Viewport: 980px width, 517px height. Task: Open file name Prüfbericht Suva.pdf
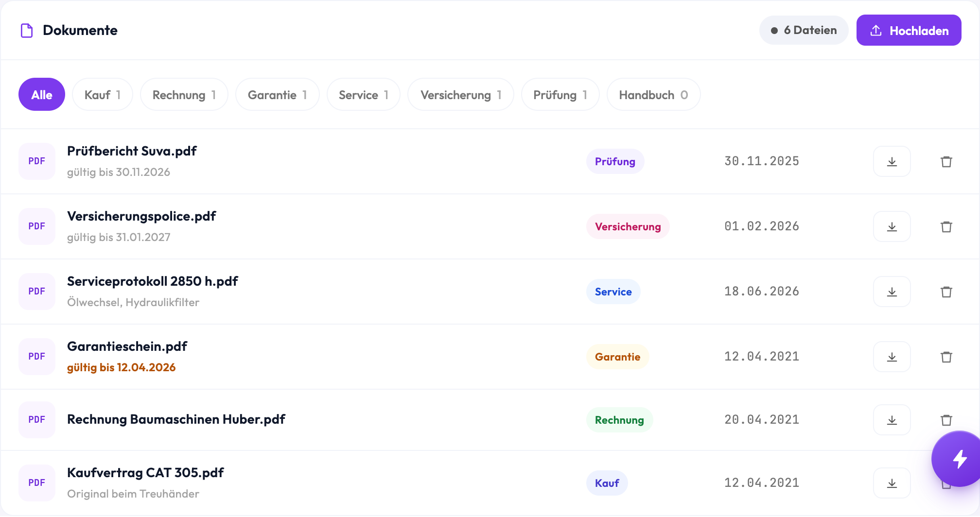[132, 151]
